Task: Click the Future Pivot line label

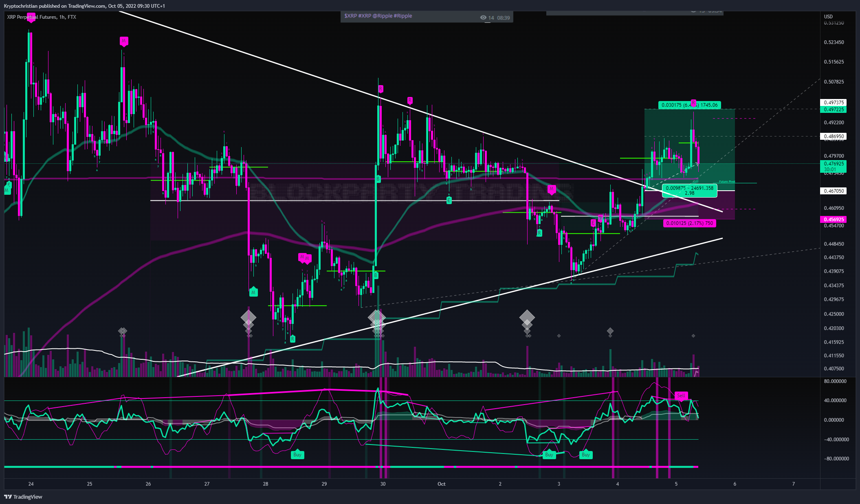Action: pos(727,182)
